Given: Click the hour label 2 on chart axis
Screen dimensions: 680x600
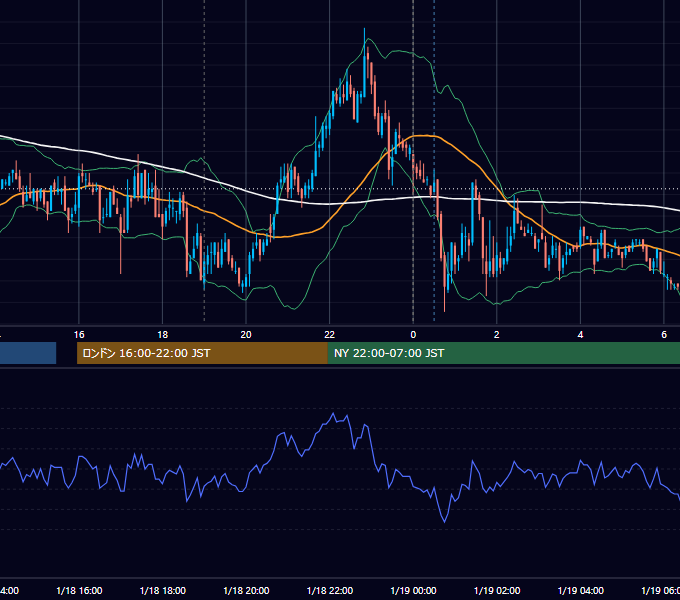Looking at the screenshot, I should (497, 335).
